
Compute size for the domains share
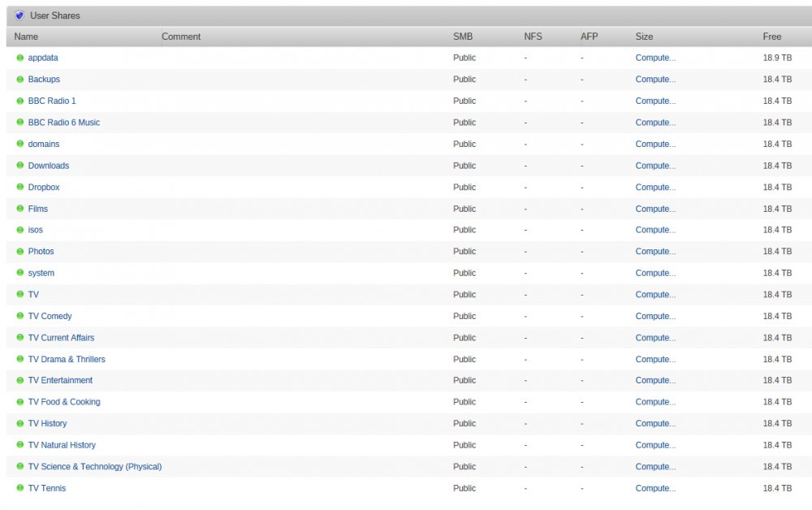click(x=655, y=144)
